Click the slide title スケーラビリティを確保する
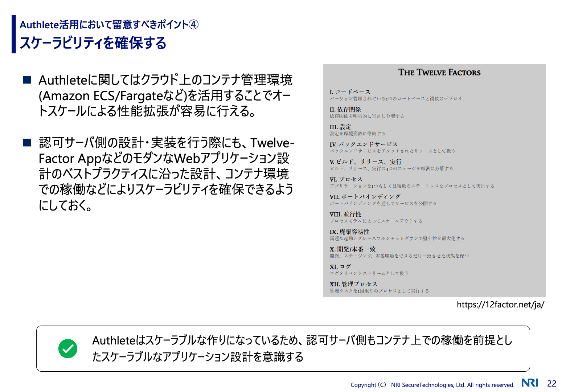This screenshot has width=566, height=392. [x=93, y=43]
